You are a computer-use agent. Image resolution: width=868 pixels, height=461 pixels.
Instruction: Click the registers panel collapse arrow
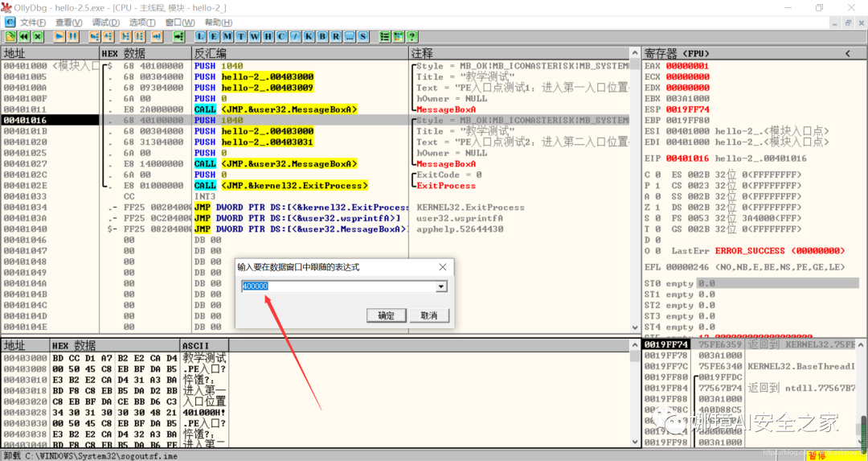[x=848, y=53]
